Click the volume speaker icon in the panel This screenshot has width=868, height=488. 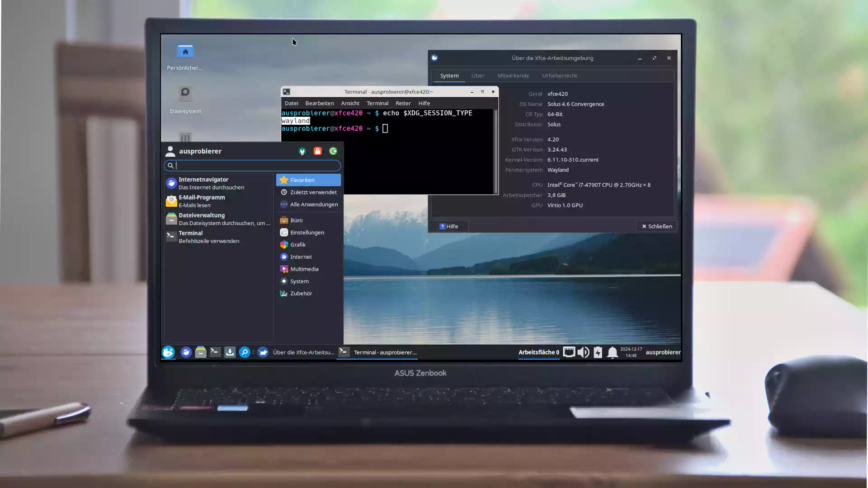coord(583,352)
